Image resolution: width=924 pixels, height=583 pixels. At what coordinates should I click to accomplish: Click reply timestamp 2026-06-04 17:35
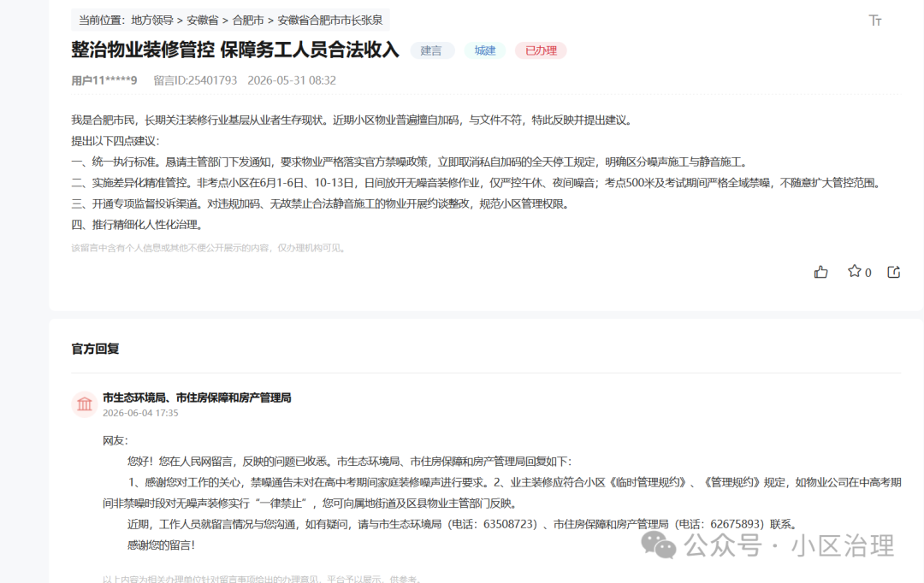pyautogui.click(x=140, y=414)
